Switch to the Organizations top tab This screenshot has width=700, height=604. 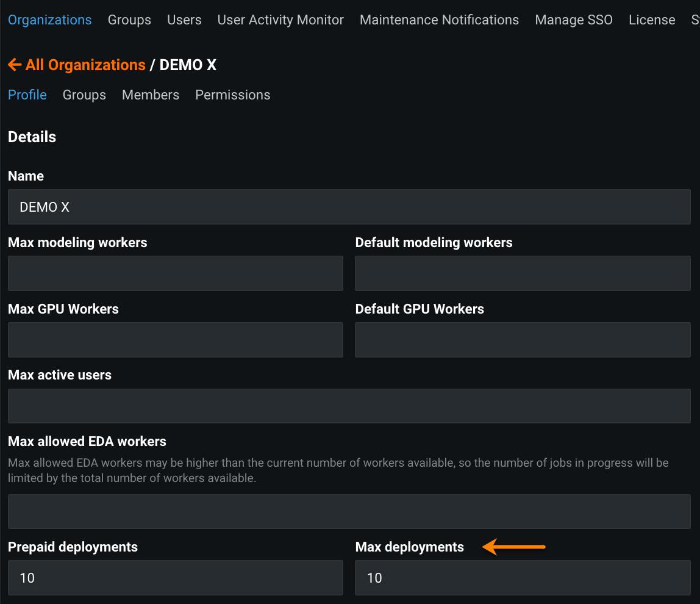(x=50, y=20)
